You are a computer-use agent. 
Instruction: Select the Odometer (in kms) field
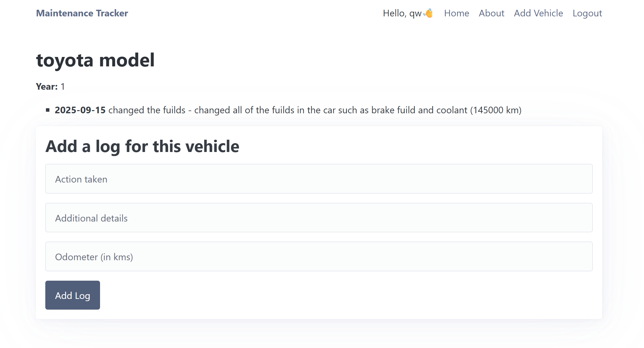(319, 256)
